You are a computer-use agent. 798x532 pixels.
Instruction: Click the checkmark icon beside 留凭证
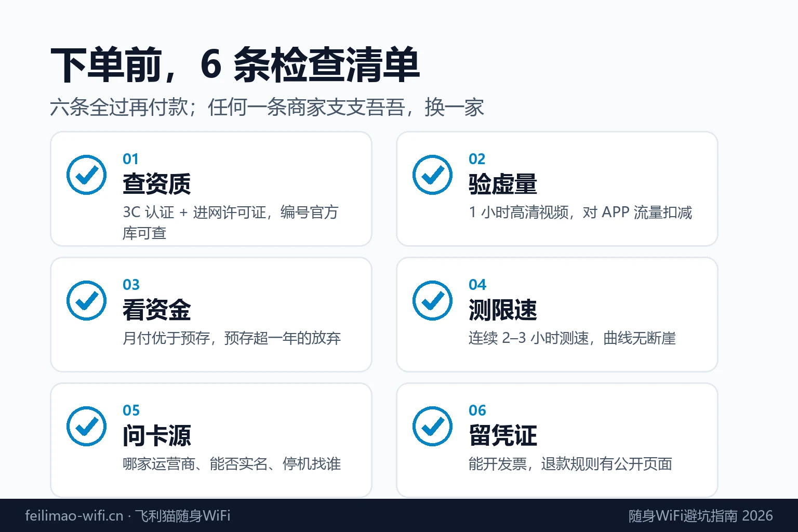tap(433, 427)
